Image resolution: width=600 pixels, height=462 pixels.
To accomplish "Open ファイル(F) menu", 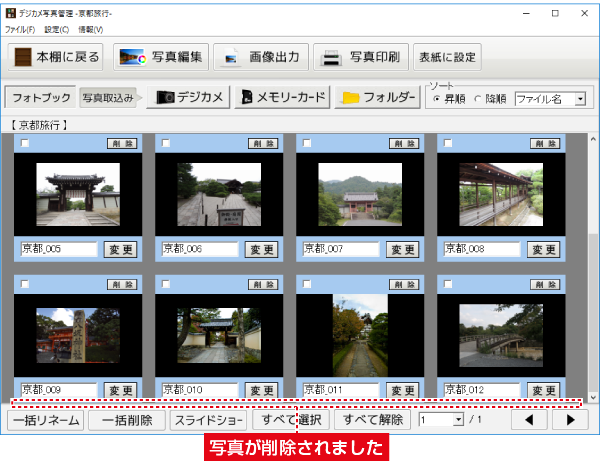I will (18, 30).
